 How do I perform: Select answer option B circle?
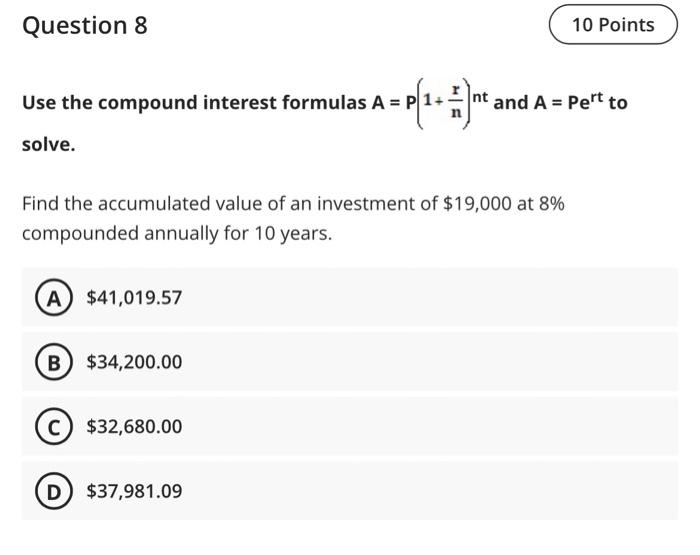coord(54,362)
